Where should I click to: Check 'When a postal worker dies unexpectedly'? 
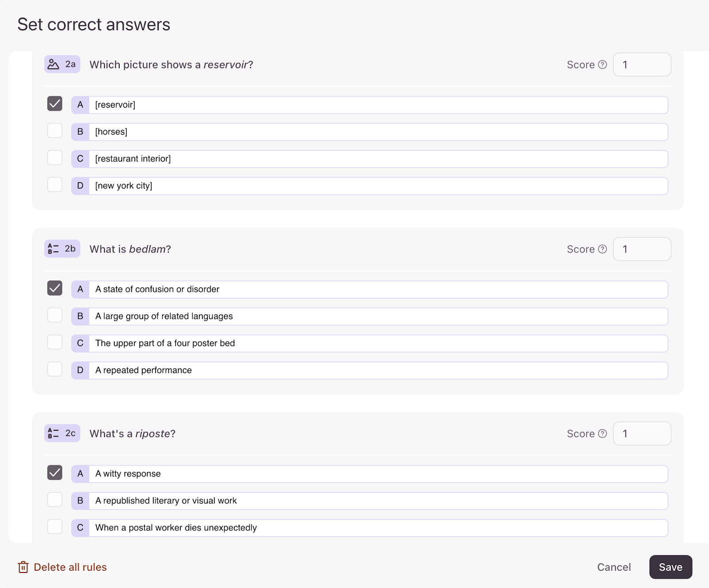pos(55,526)
